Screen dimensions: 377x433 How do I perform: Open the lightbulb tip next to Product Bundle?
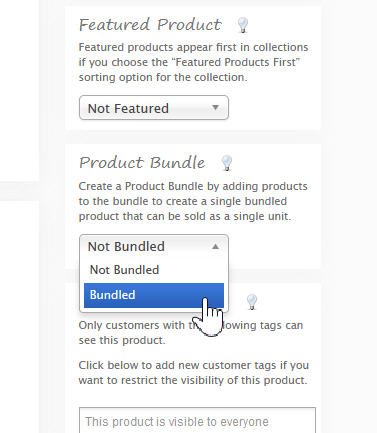point(227,163)
